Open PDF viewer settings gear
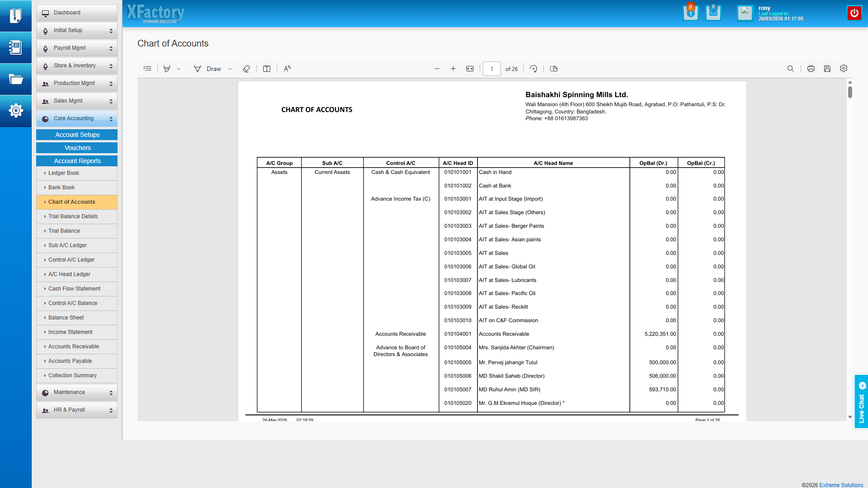 pyautogui.click(x=843, y=69)
